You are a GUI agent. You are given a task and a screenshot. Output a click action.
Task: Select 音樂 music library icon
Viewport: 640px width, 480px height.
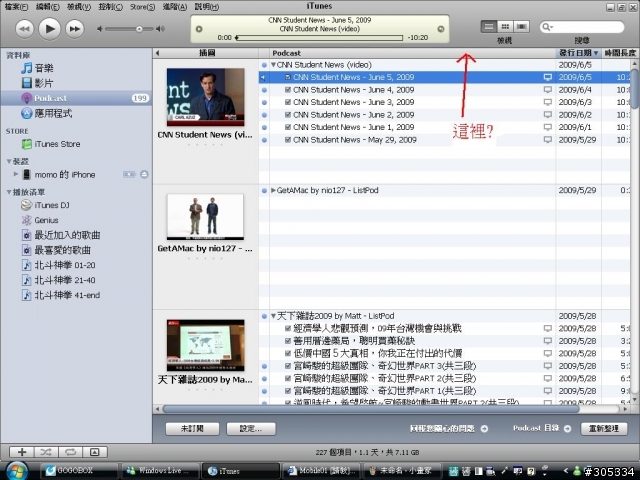27,68
